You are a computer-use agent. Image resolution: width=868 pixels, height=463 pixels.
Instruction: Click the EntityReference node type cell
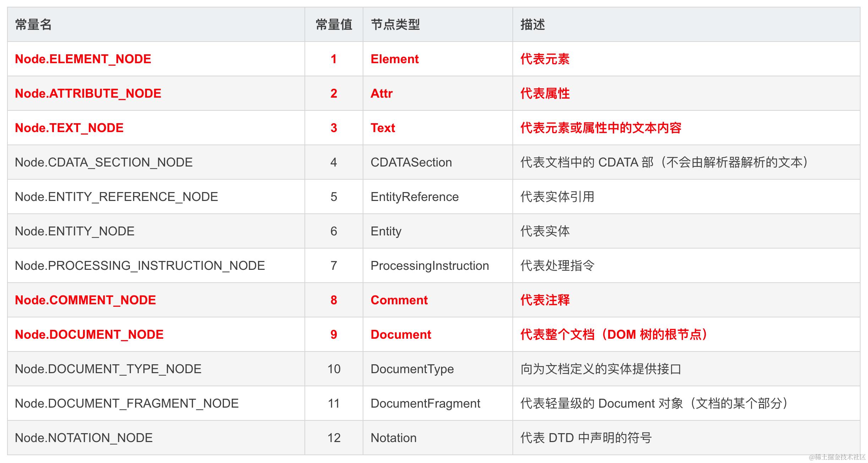click(414, 197)
